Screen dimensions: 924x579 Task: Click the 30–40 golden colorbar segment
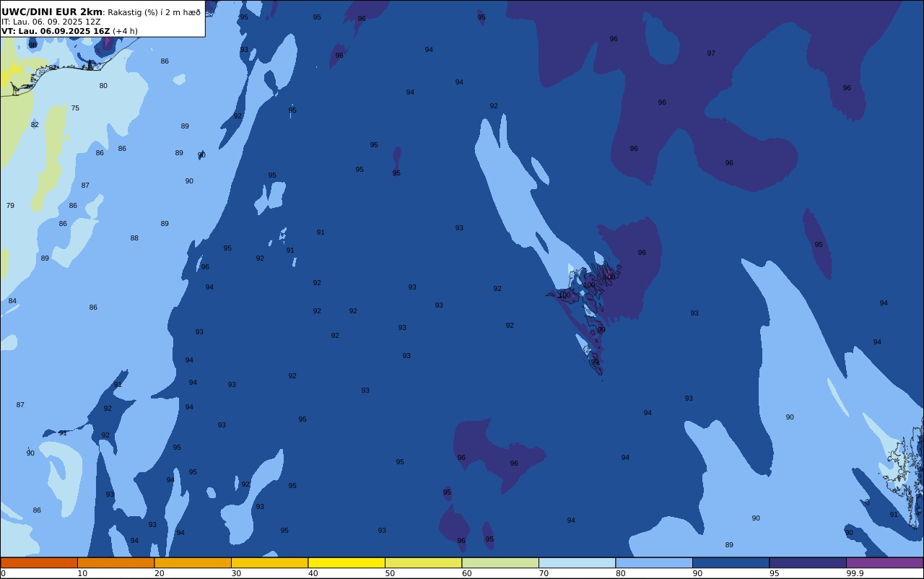[x=269, y=562]
